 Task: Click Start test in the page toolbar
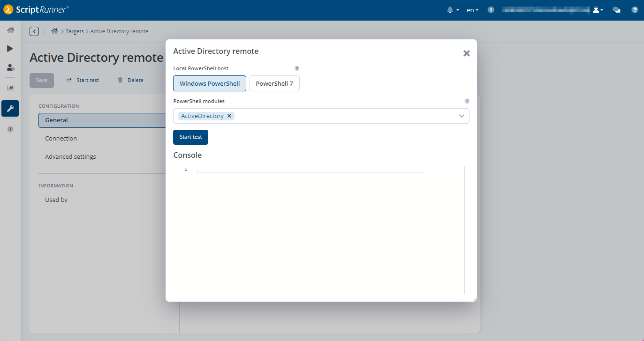click(x=83, y=80)
